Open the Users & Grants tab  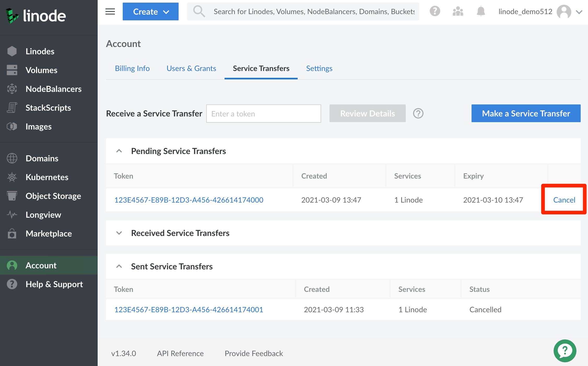tap(191, 68)
